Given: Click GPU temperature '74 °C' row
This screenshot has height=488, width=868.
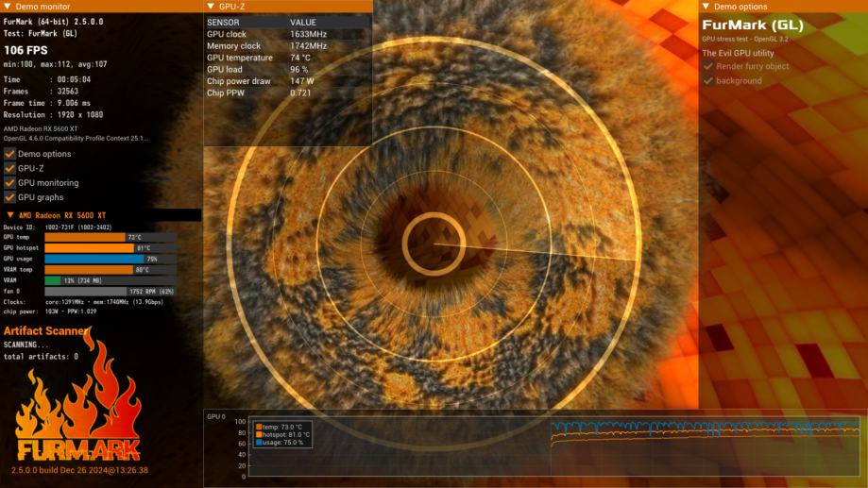Looking at the screenshot, I should 288,58.
